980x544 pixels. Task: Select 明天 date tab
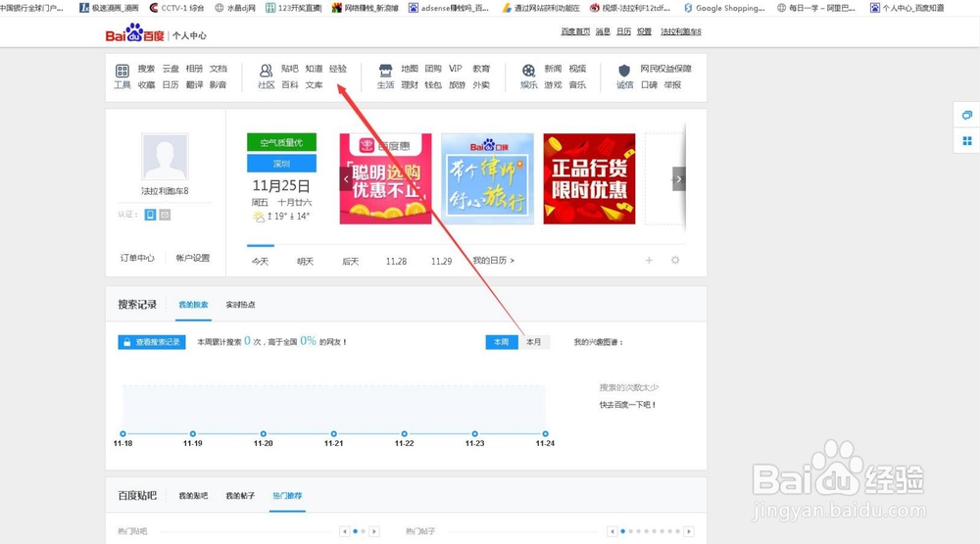tap(305, 262)
